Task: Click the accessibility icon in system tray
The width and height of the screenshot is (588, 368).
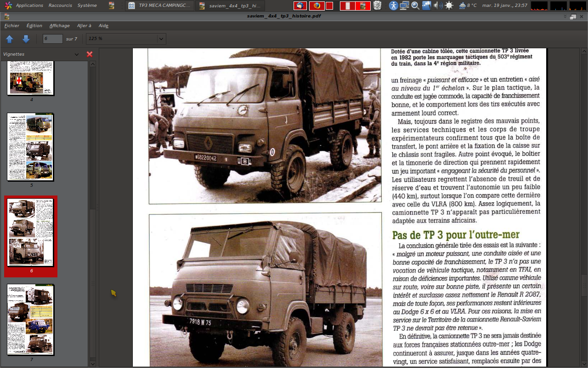Action: (x=393, y=6)
